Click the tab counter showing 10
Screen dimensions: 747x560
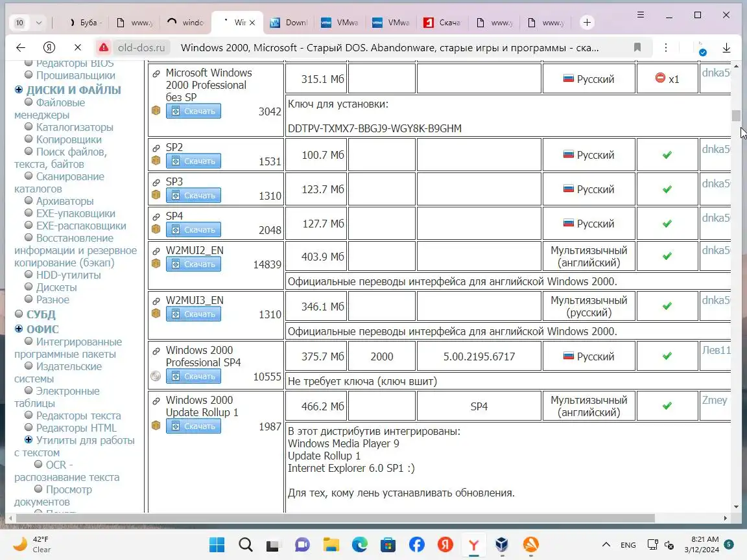pos(19,23)
